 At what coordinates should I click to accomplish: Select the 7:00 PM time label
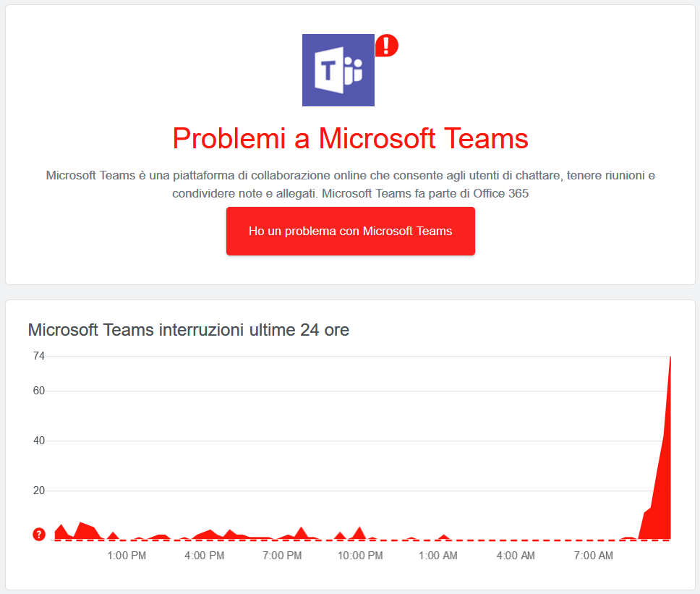(282, 556)
